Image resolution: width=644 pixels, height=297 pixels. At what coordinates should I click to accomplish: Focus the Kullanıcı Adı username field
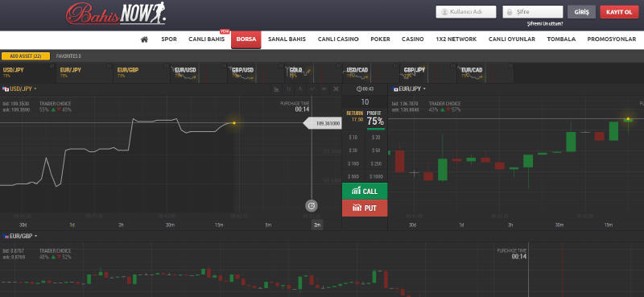point(466,12)
